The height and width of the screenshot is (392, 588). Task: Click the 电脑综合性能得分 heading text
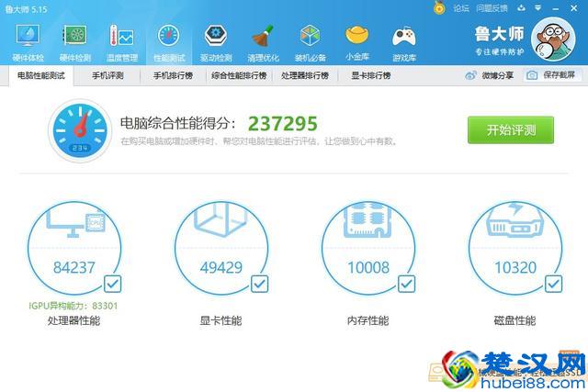tap(178, 123)
